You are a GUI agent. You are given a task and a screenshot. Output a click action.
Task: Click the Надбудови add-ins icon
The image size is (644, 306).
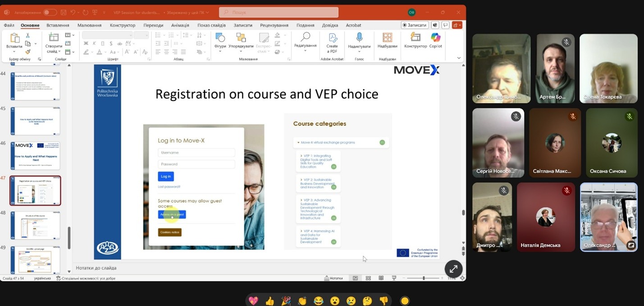point(387,40)
